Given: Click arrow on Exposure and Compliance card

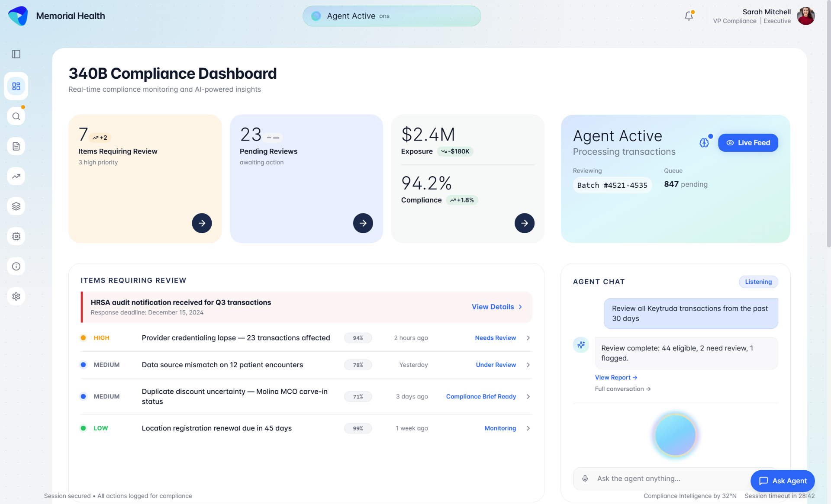Looking at the screenshot, I should coord(525,223).
